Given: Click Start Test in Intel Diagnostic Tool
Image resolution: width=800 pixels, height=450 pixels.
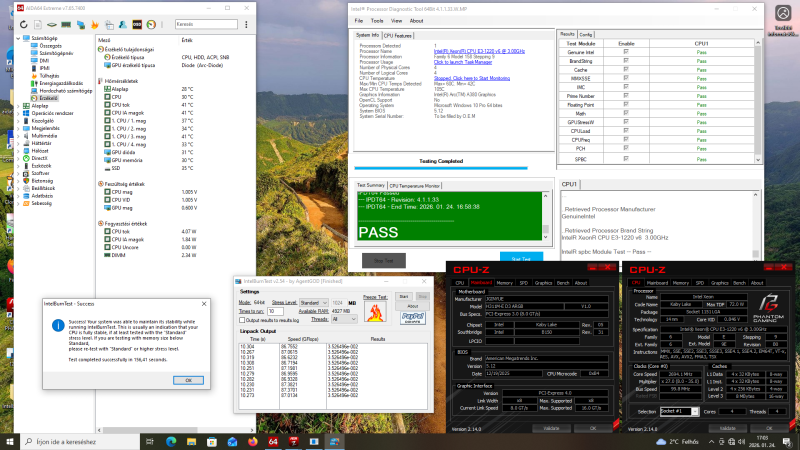Looking at the screenshot, I should click(x=521, y=259).
